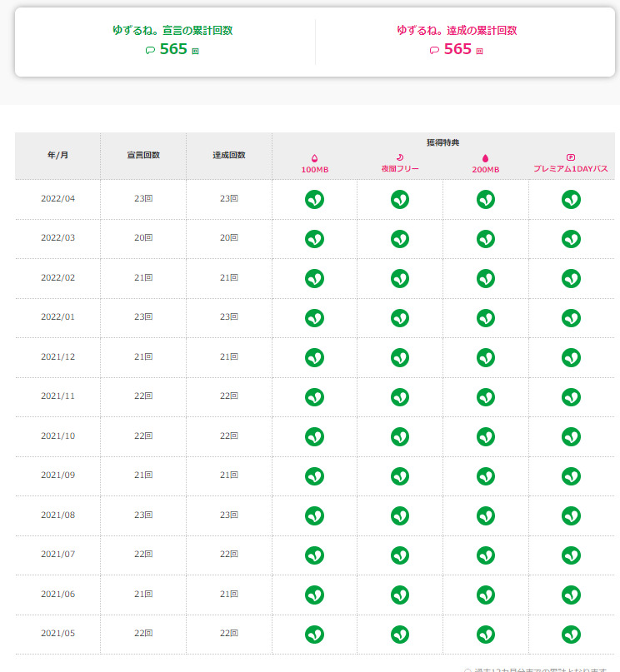Click 100MB checkmark icon for 2021/12
Viewport: 620px width, 672px height.
tap(314, 357)
